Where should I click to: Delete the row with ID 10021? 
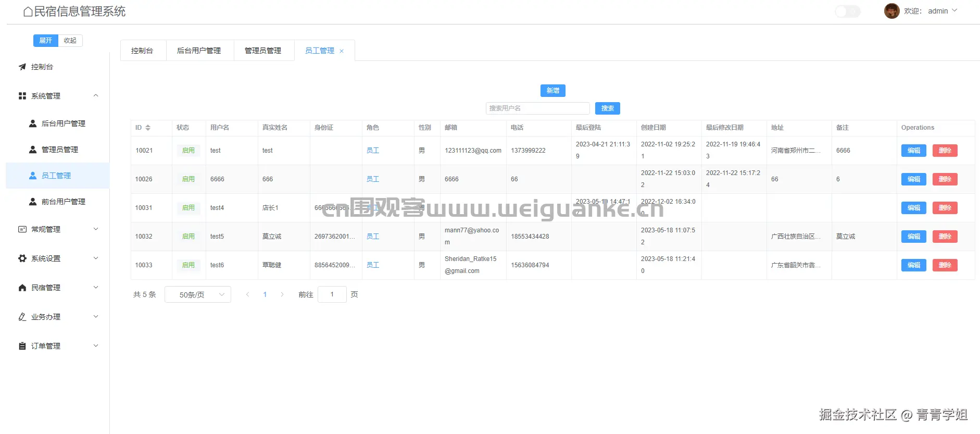pos(945,151)
